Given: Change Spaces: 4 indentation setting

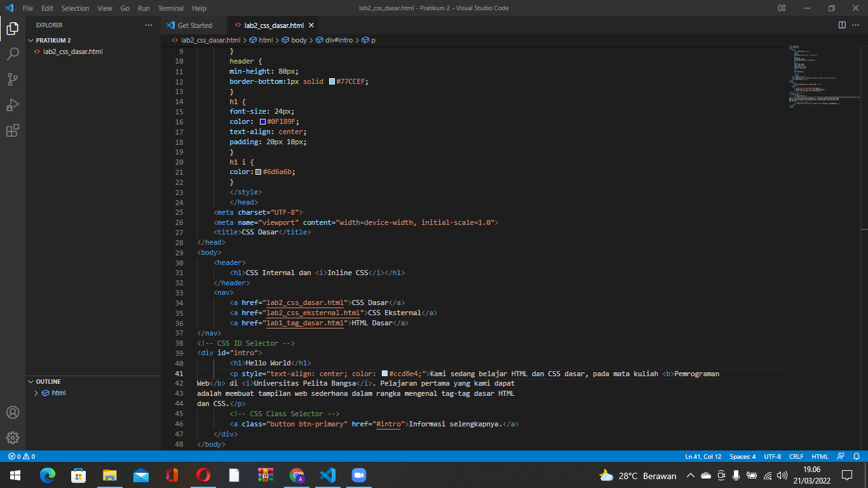Looking at the screenshot, I should tap(743, 456).
